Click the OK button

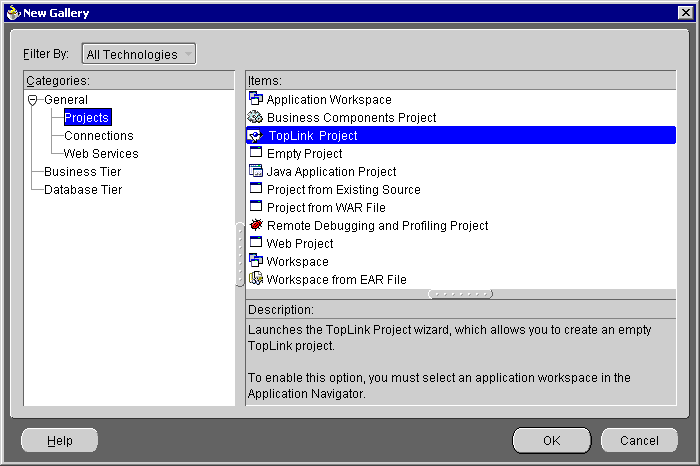pyautogui.click(x=552, y=441)
